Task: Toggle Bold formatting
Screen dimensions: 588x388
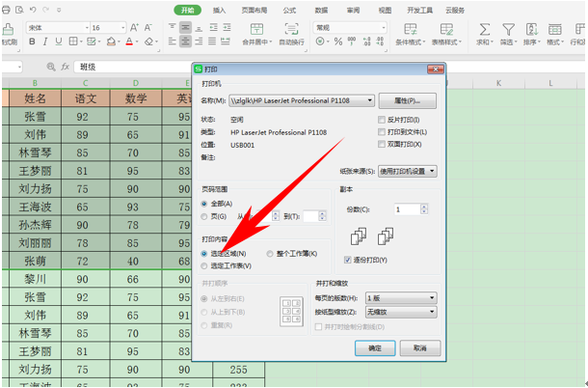Action: pos(32,42)
